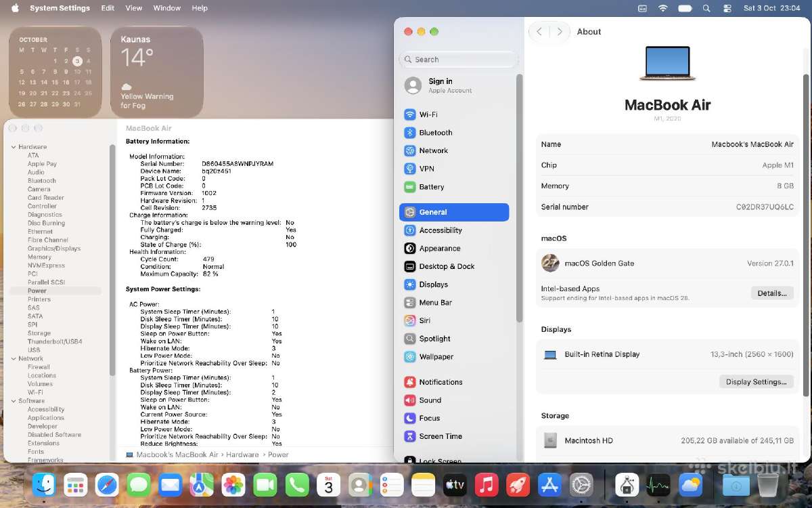The width and height of the screenshot is (812, 508).
Task: Open Messages from the Dock
Action: [x=139, y=485]
